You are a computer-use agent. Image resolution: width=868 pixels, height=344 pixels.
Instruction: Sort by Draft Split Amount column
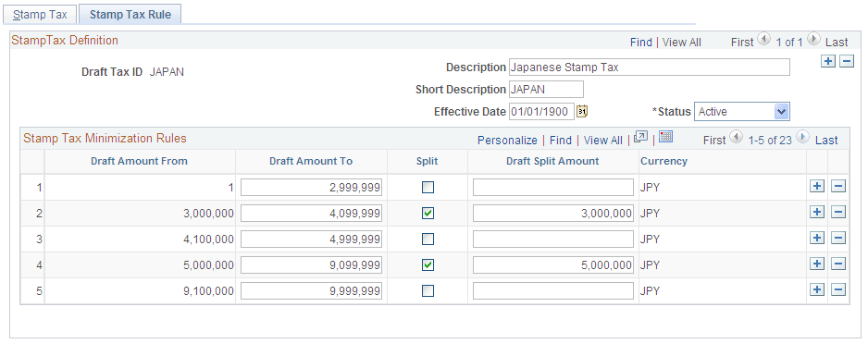(552, 161)
